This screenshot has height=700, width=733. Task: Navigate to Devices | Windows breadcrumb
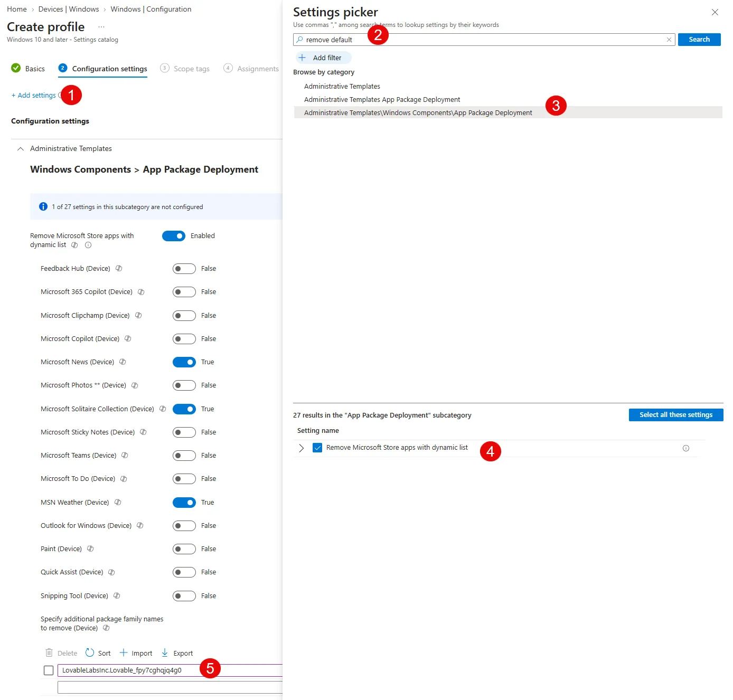pyautogui.click(x=69, y=10)
